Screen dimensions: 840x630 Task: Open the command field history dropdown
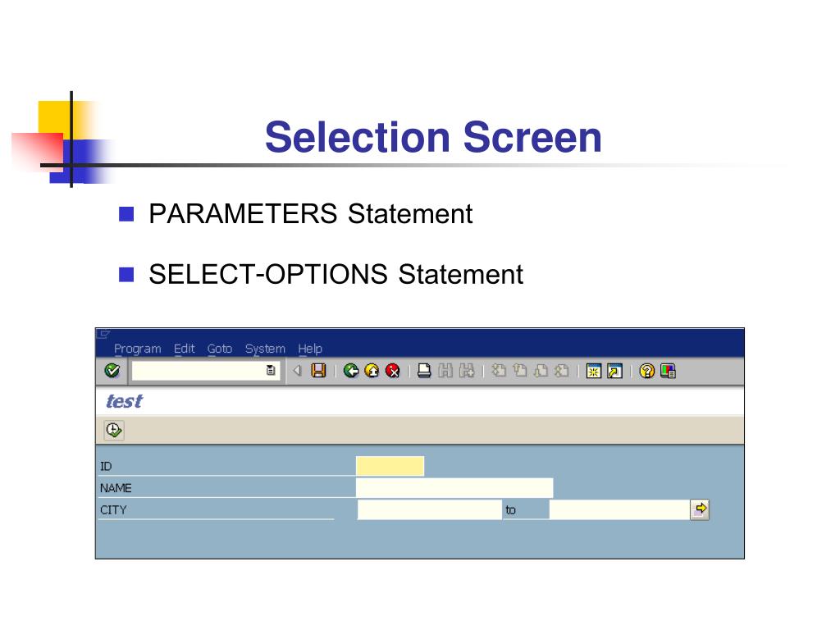point(271,371)
